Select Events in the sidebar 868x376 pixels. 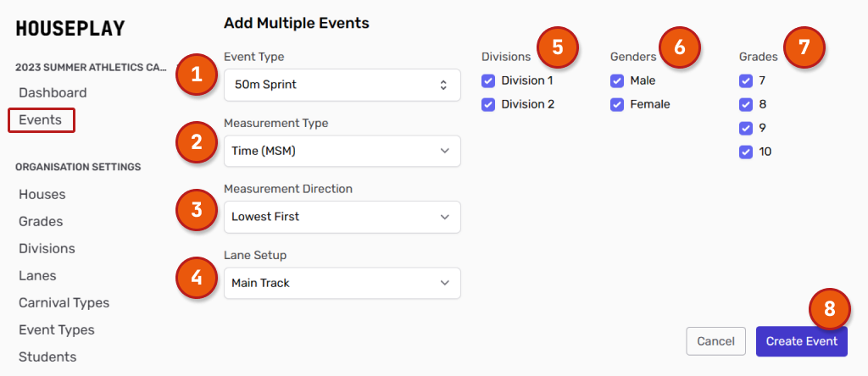click(41, 120)
